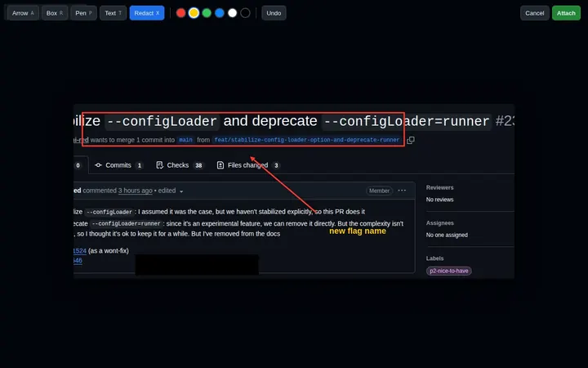This screenshot has width=588, height=368.
Task: Pick the red color swatch
Action: [180, 13]
